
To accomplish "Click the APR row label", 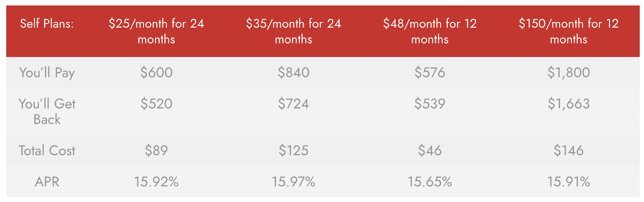I will click(x=47, y=181).
